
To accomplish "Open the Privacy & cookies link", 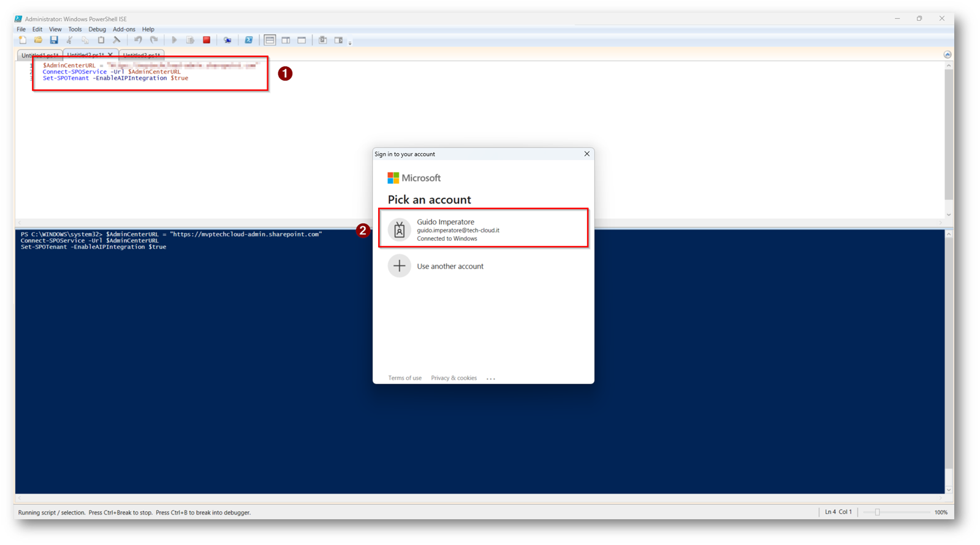I will [x=454, y=378].
